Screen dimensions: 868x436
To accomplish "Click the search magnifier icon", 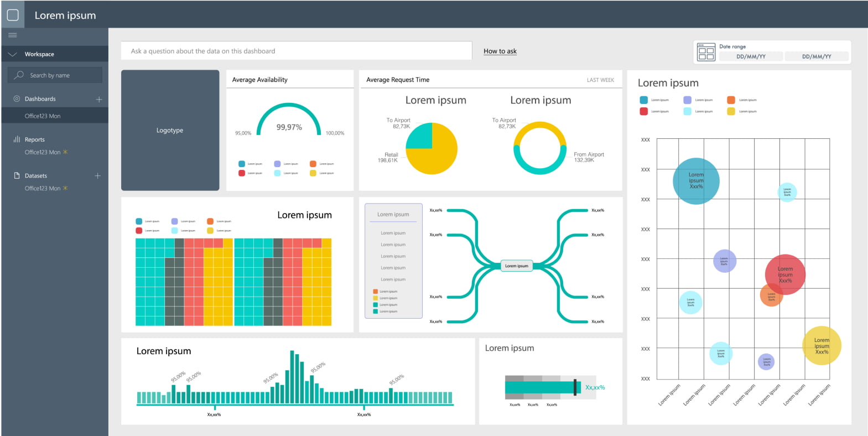I will (19, 75).
